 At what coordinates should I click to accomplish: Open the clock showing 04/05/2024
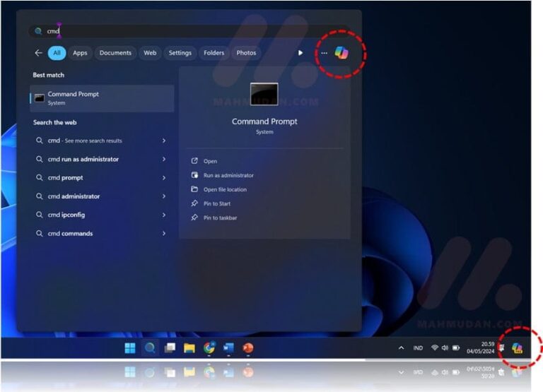tap(480, 348)
